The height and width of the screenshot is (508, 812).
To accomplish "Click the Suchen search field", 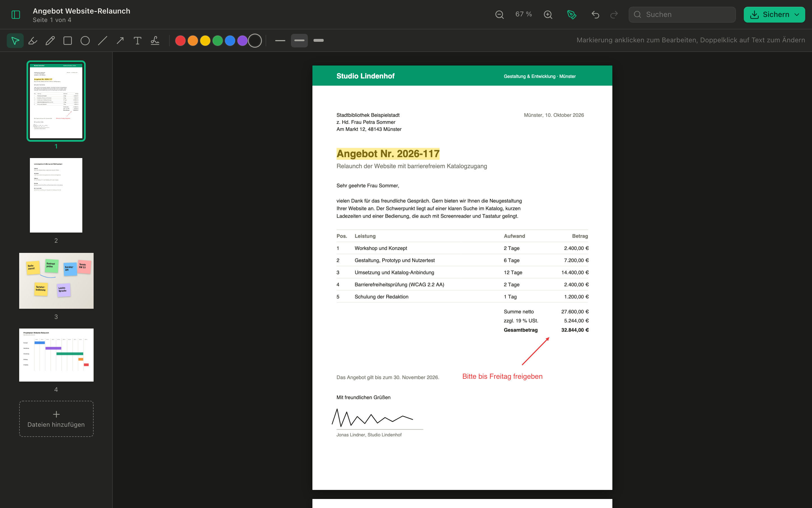I will click(682, 14).
